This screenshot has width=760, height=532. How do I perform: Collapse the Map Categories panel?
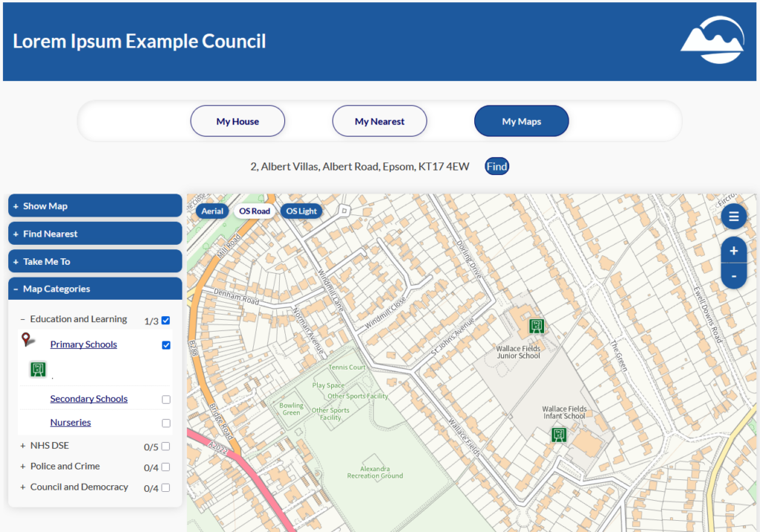coord(95,289)
